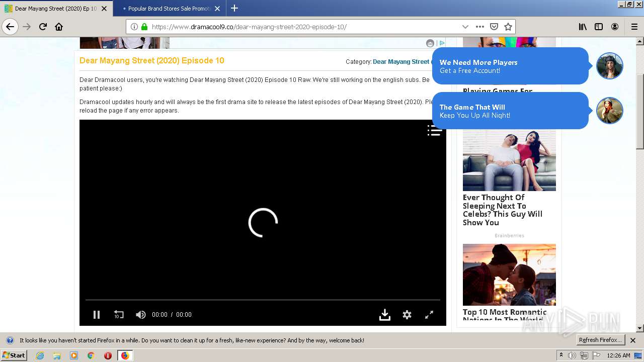Open Dear Mayang Street category link

pos(401,62)
